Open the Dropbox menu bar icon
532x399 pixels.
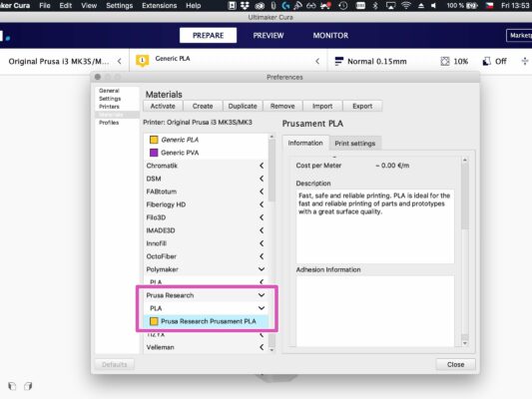point(245,5)
